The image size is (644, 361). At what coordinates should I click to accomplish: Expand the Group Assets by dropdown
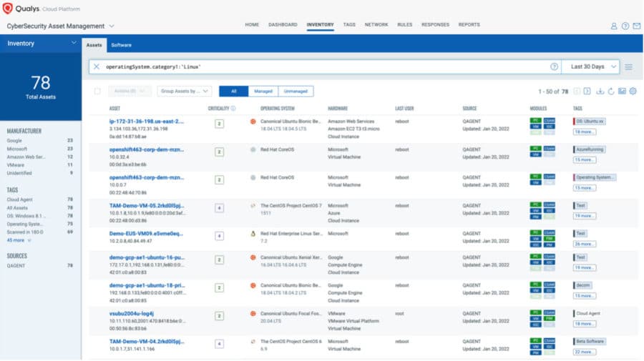pyautogui.click(x=185, y=92)
